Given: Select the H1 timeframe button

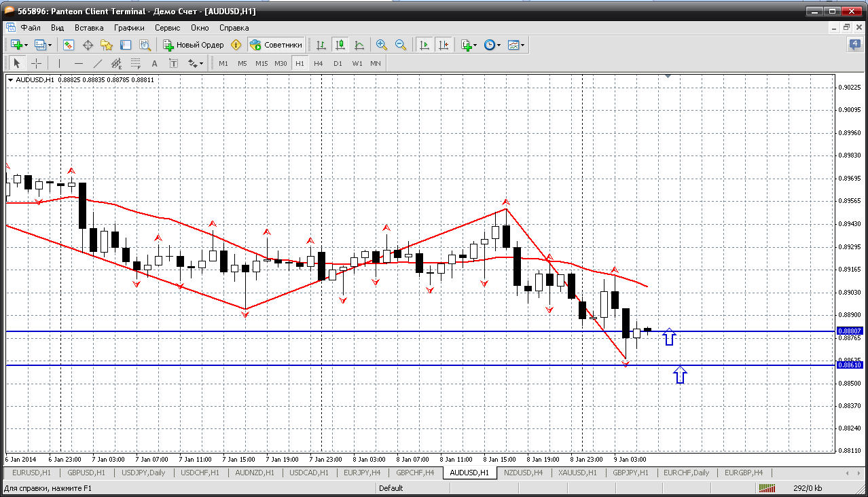Looking at the screenshot, I should coord(300,63).
